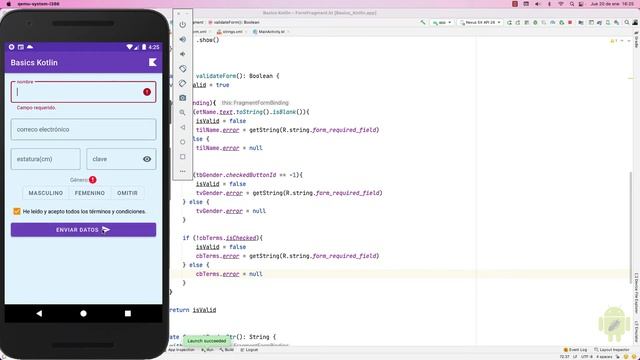Open the Device Manager toolbar icon
This screenshot has width=640, height=360.
pyautogui.click(x=608, y=22)
